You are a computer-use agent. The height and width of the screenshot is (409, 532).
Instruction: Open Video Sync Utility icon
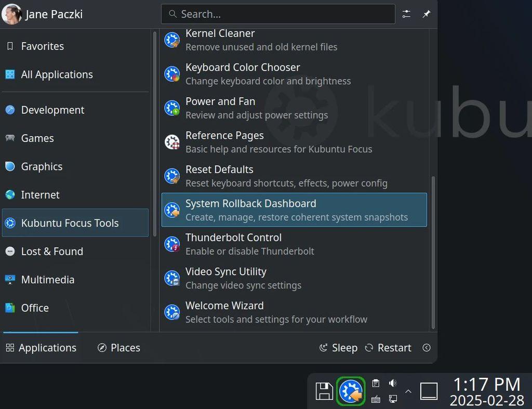[172, 278]
